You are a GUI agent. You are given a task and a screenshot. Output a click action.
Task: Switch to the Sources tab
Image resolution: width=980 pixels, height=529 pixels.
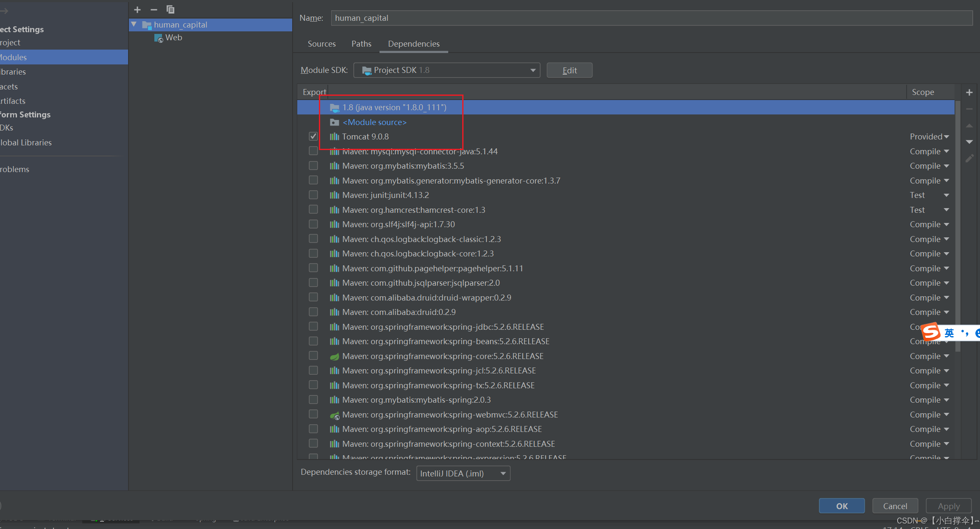(x=322, y=44)
